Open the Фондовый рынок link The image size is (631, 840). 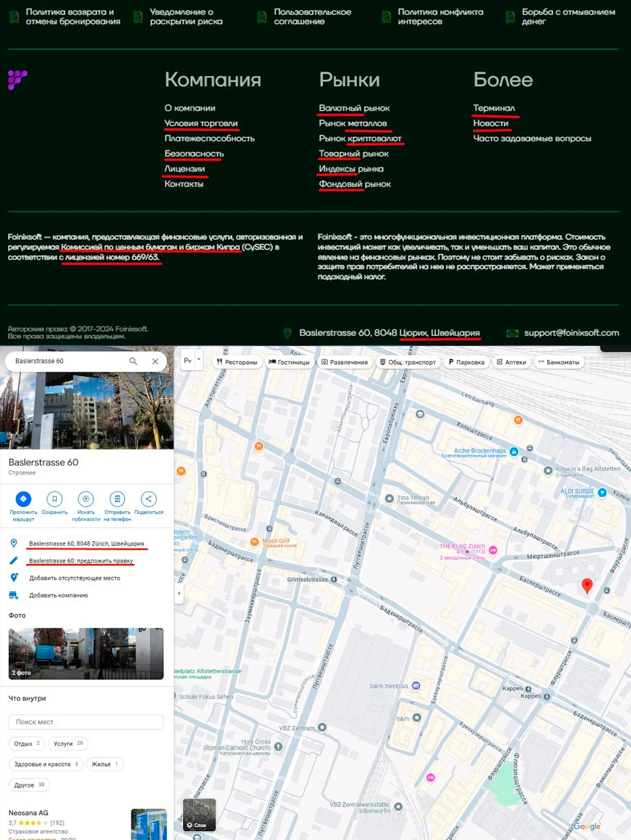click(355, 184)
